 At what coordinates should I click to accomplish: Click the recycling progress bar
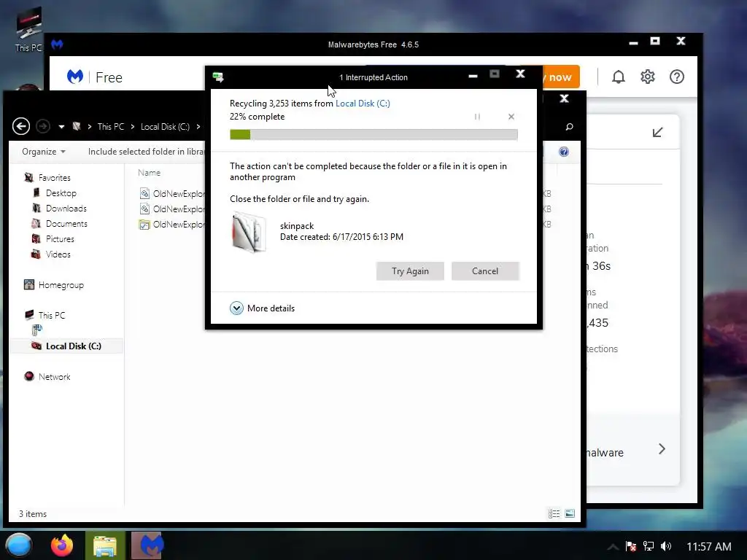pyautogui.click(x=373, y=135)
